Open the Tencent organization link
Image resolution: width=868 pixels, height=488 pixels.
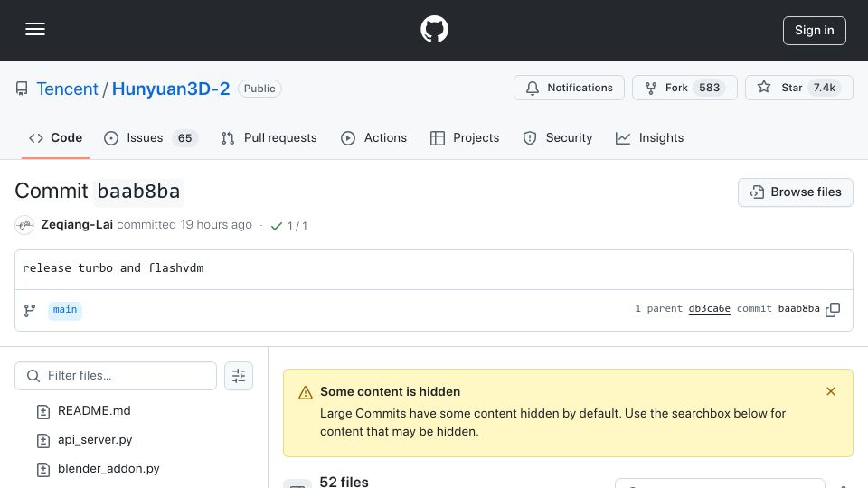tap(67, 89)
